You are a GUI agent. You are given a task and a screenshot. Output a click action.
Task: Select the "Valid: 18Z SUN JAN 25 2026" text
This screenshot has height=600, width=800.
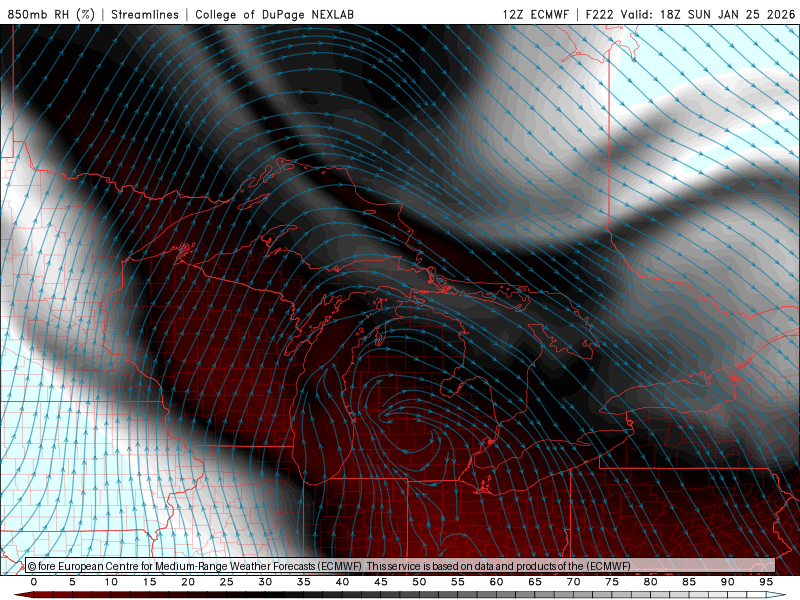(x=707, y=14)
